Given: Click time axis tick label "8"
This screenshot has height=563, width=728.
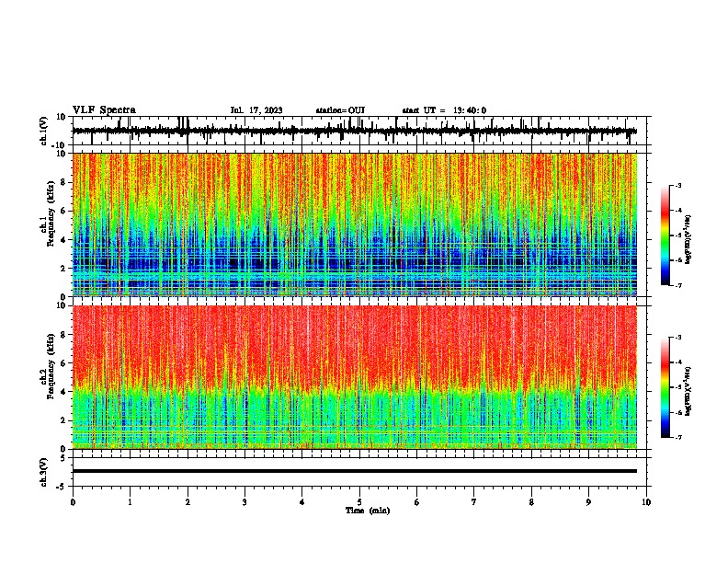Looking at the screenshot, I should (x=531, y=502).
